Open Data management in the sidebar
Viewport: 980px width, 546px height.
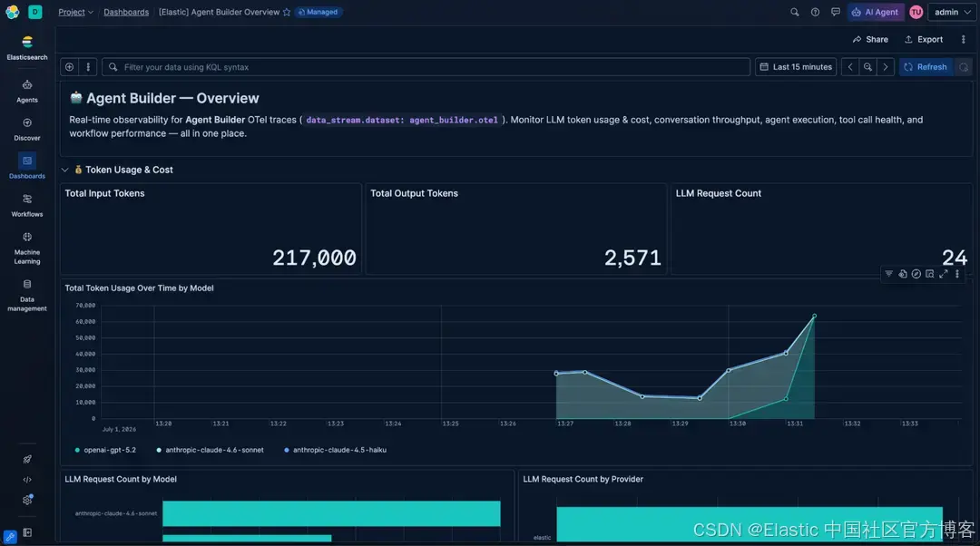[x=27, y=295]
